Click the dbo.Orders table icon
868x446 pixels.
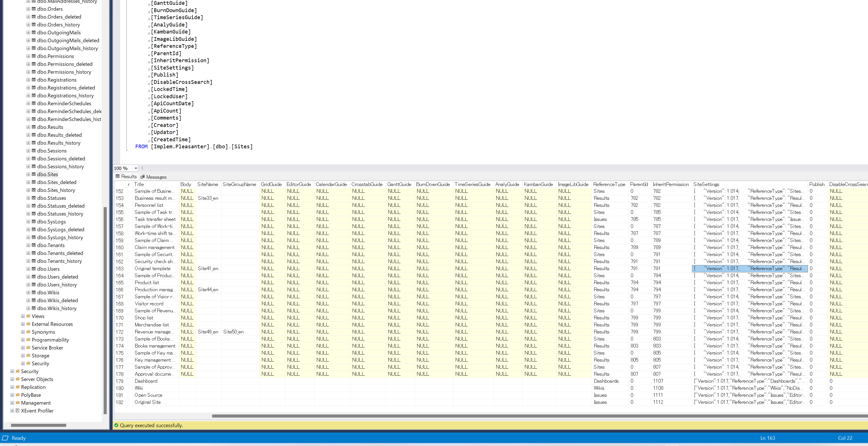(x=34, y=9)
